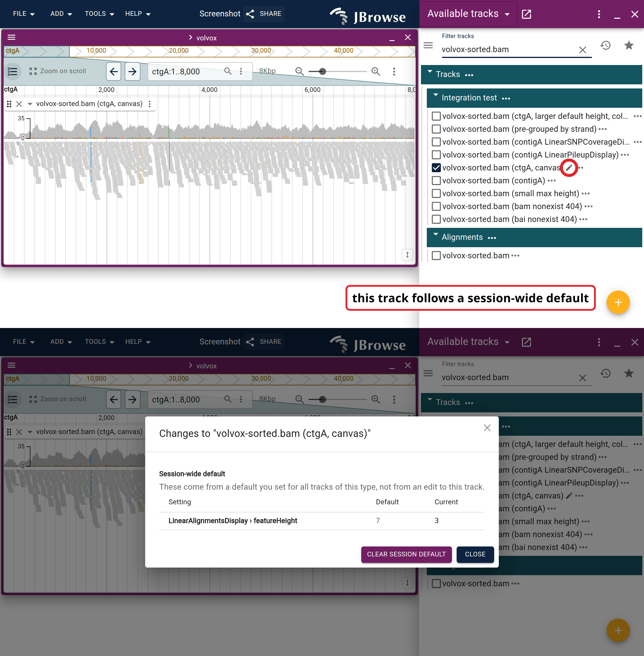This screenshot has width=644, height=656.
Task: Open dots menu on Alignments header
Action: (x=492, y=238)
